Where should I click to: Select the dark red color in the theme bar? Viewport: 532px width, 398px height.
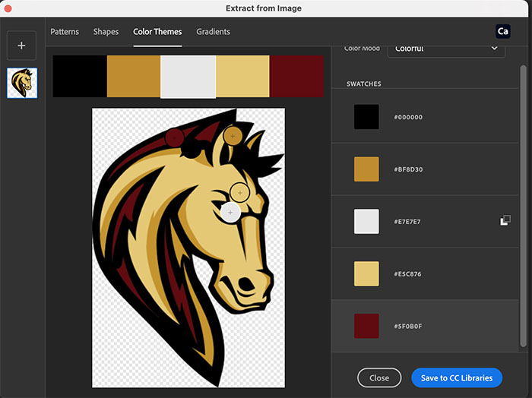tap(296, 76)
